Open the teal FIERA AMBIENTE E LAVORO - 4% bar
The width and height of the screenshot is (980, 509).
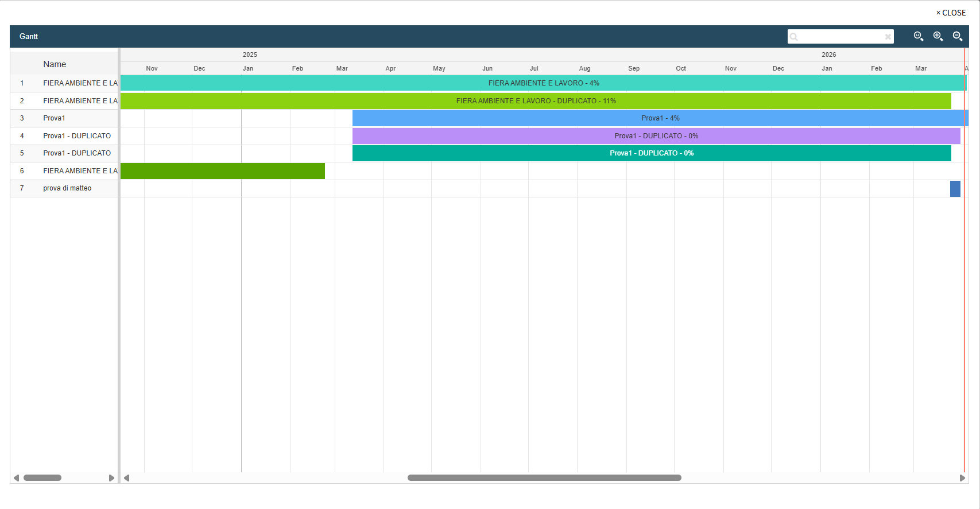pyautogui.click(x=543, y=83)
